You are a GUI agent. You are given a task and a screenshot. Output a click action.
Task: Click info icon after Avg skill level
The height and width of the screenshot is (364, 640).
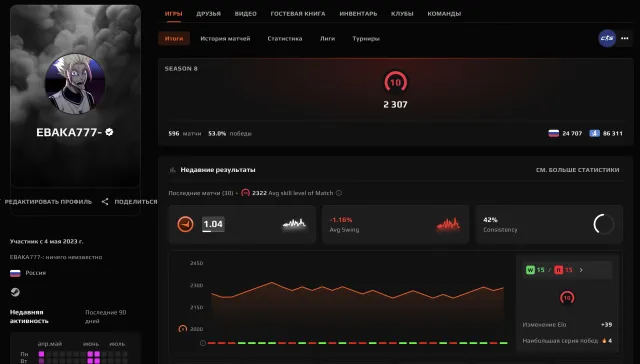339,193
